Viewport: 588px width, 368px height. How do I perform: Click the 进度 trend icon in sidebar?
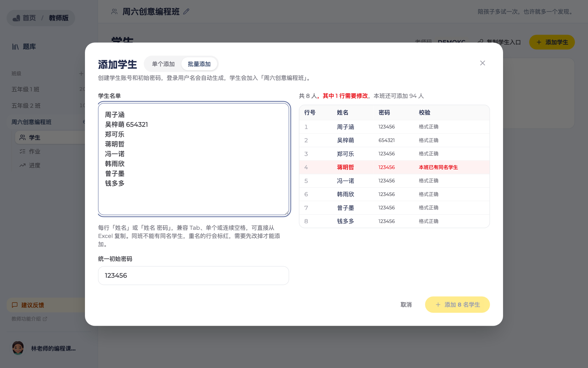pos(23,166)
